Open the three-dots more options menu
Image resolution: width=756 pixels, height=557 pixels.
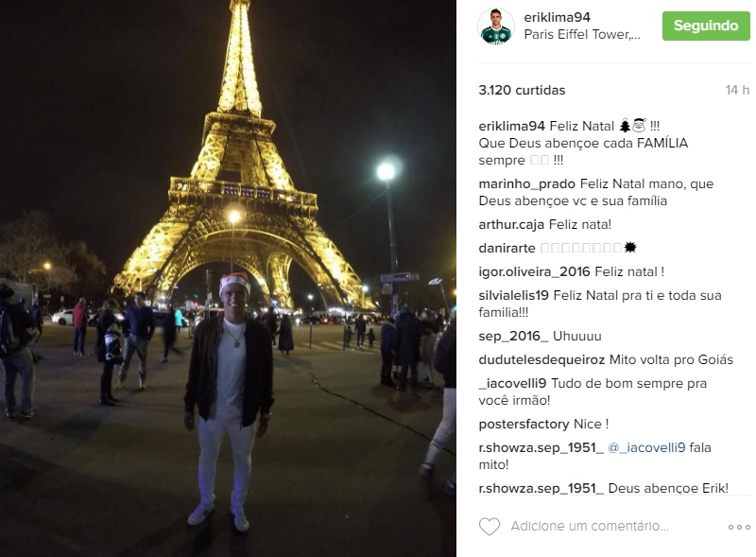click(739, 527)
